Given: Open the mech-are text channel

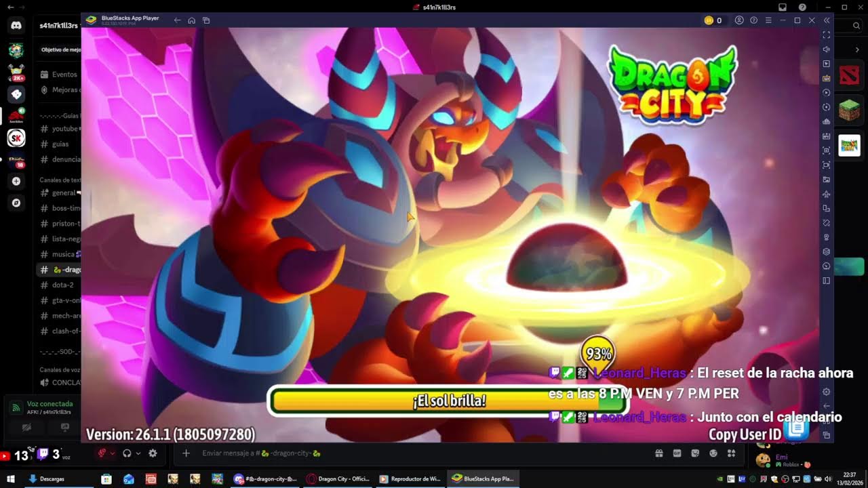Looking at the screenshot, I should tap(60, 316).
